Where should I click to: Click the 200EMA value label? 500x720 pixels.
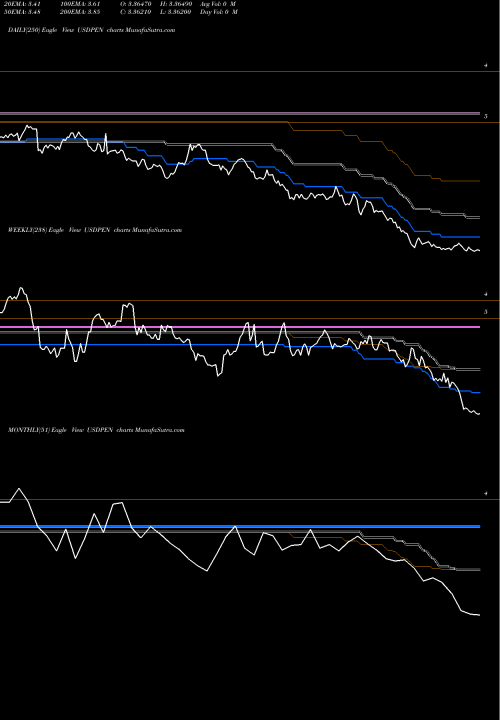(x=80, y=12)
